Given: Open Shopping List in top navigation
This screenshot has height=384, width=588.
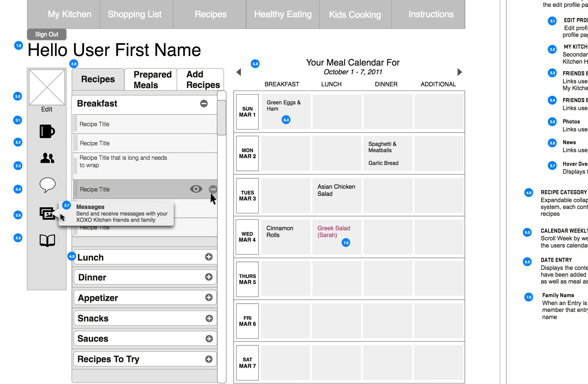Looking at the screenshot, I should click(135, 14).
